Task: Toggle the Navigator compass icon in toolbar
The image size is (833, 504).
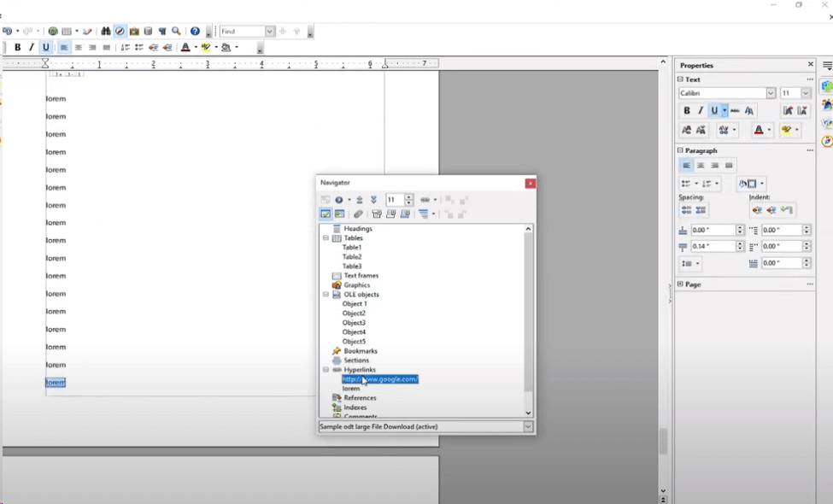Action: 120,32
